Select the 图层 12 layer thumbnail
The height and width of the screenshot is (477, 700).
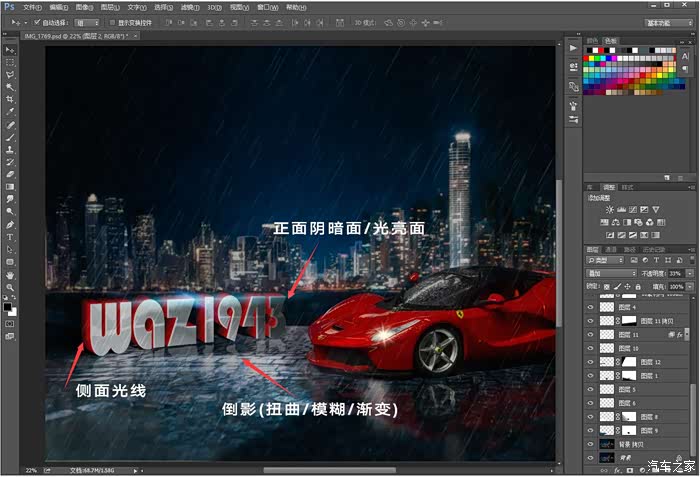(608, 362)
